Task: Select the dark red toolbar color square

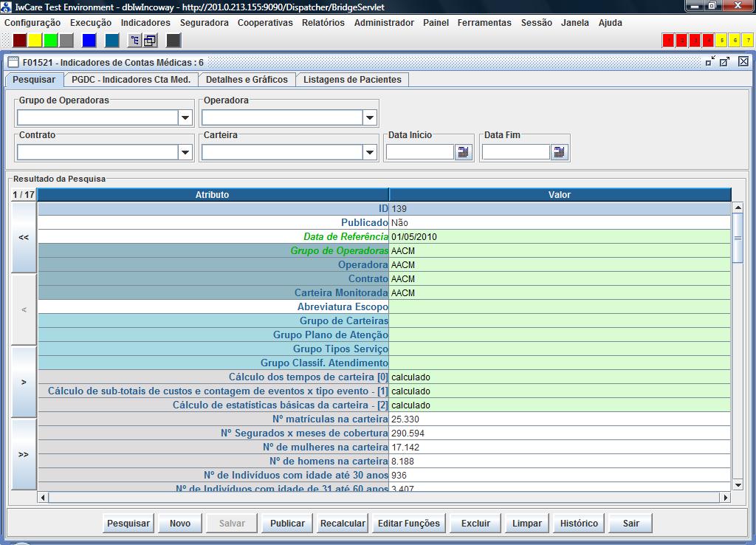Action: point(20,41)
